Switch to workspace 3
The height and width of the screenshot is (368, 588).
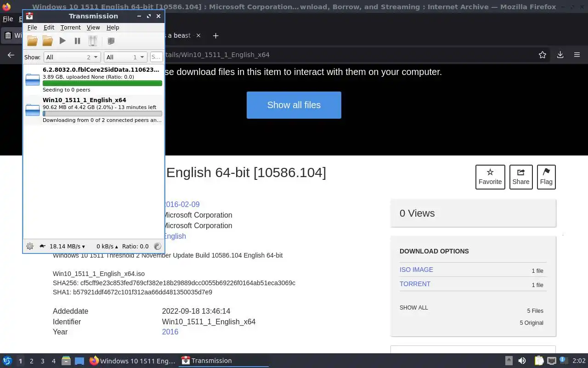pos(43,361)
